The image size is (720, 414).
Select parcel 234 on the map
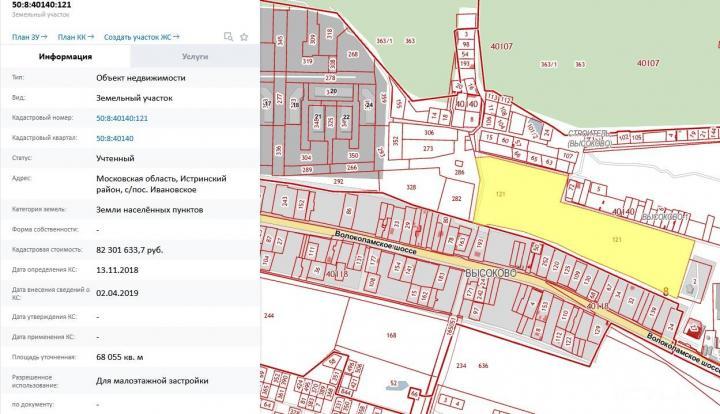[x=461, y=366]
